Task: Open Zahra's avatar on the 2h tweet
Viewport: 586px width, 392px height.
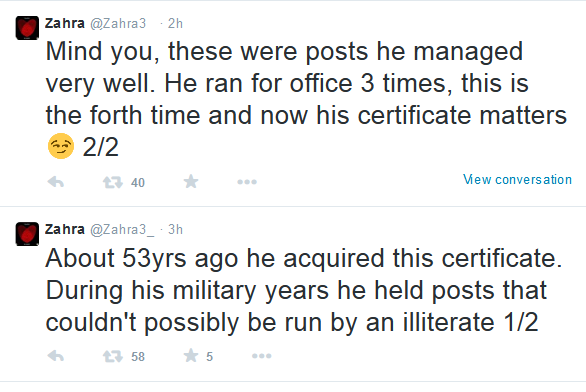Action: [x=27, y=28]
